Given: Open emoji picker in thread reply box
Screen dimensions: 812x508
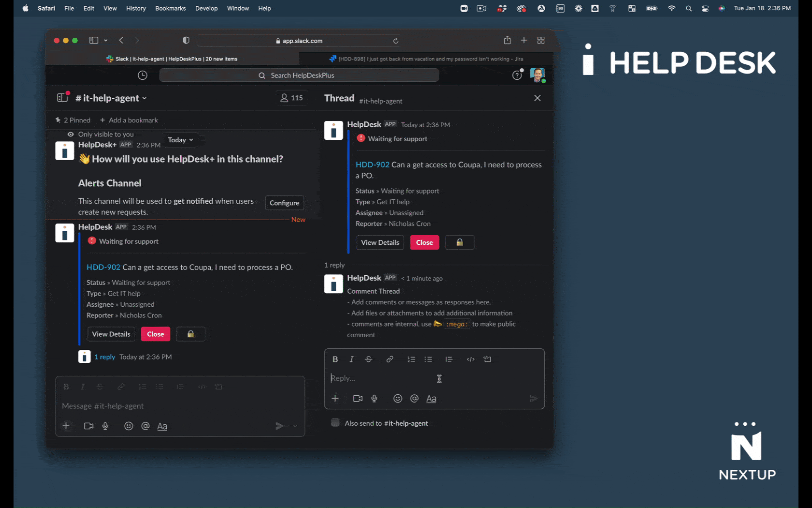Looking at the screenshot, I should pos(398,398).
